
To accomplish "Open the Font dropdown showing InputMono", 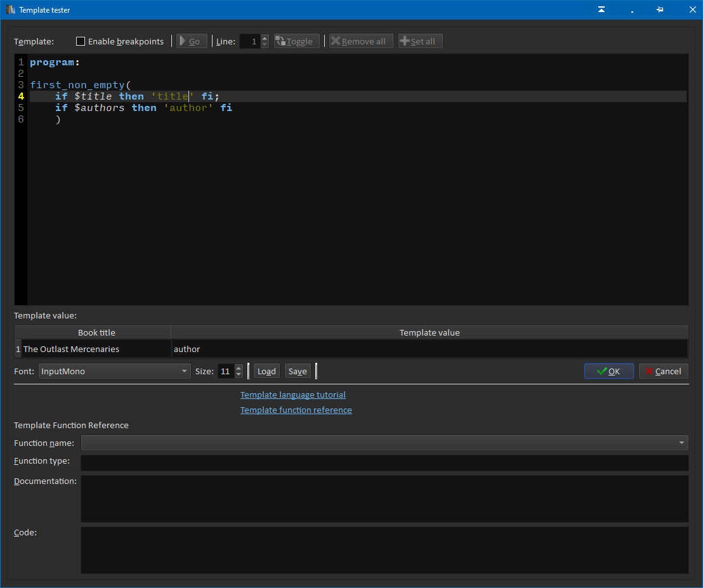I will click(x=114, y=371).
